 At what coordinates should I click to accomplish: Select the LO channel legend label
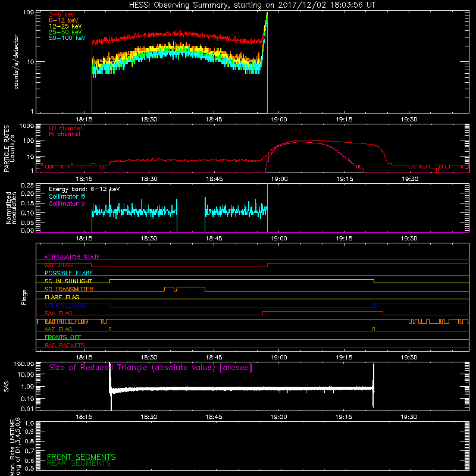tap(65, 128)
